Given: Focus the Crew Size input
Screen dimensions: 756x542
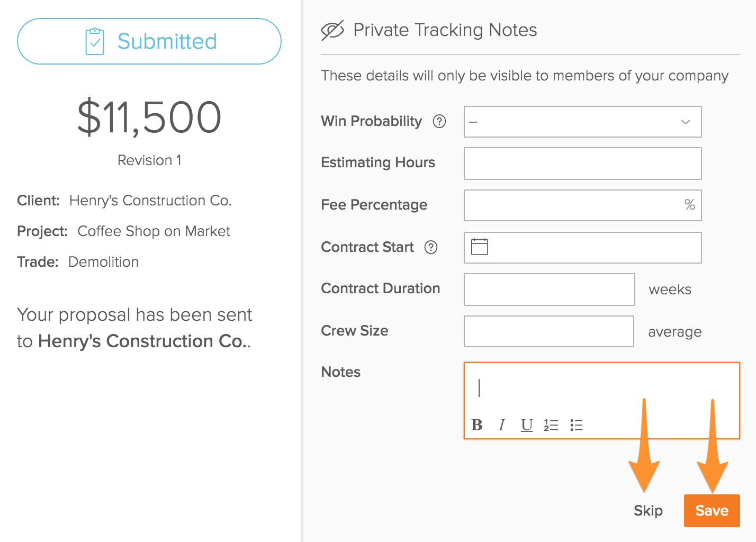Looking at the screenshot, I should click(x=548, y=331).
